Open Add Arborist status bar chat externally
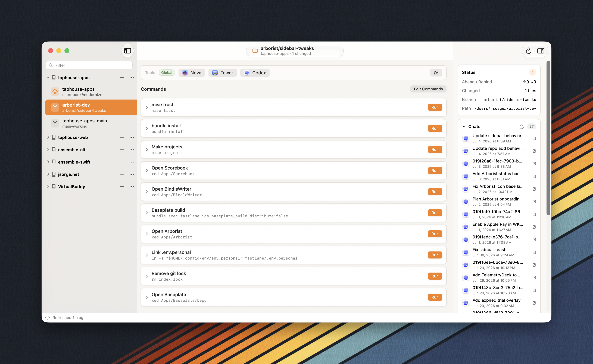 pyautogui.click(x=534, y=177)
